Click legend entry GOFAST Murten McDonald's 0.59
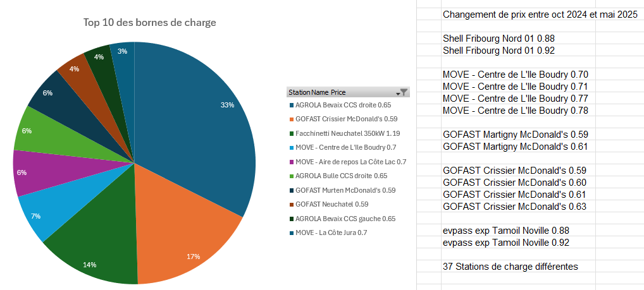The width and height of the screenshot is (644, 290). [345, 190]
